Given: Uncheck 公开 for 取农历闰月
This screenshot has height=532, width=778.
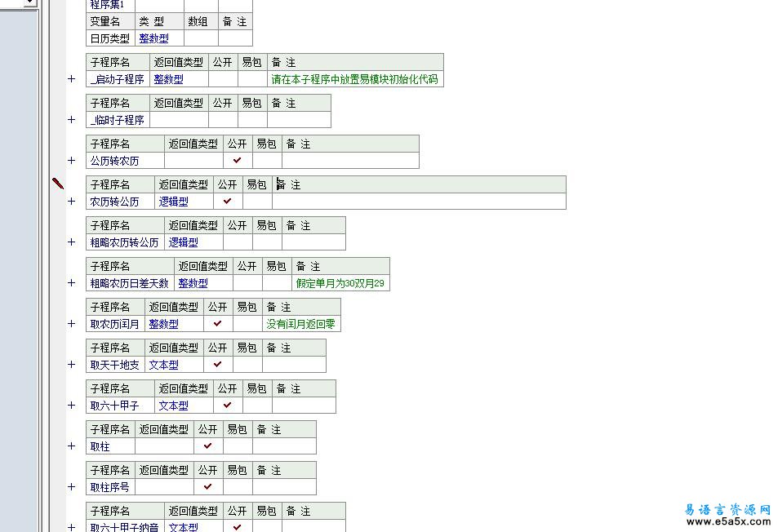Looking at the screenshot, I should 218,324.
